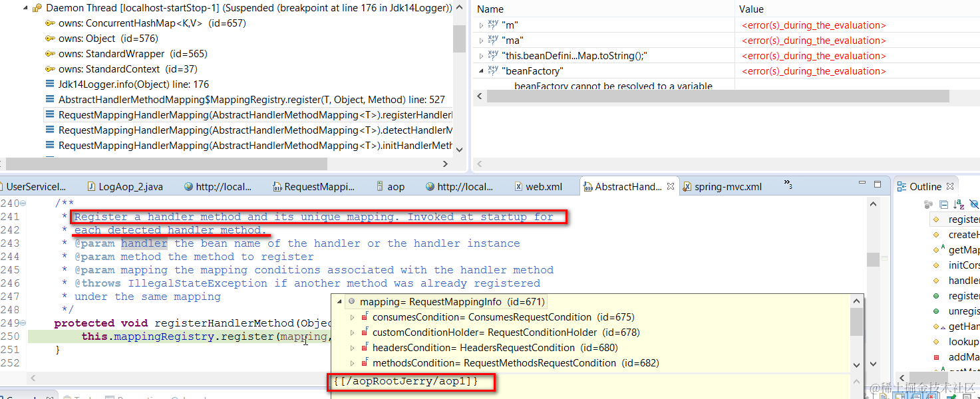Image resolution: width=980 pixels, height=399 pixels.
Task: Select the initHandlerMeth stack frame row
Action: [x=248, y=146]
